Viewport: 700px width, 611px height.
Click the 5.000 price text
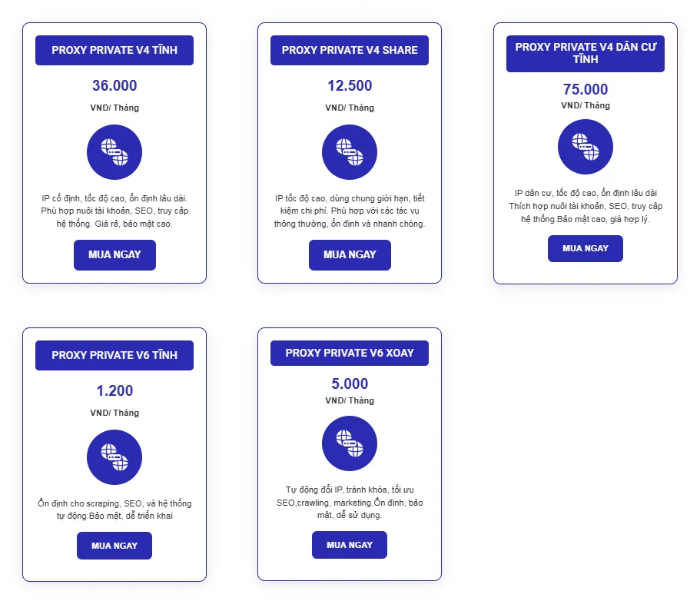(350, 384)
